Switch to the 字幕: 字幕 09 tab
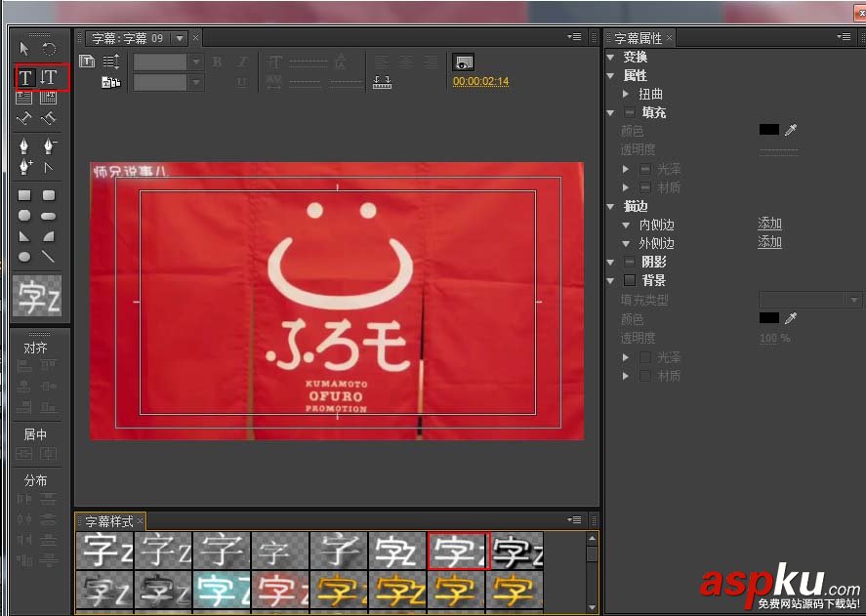 [128, 38]
